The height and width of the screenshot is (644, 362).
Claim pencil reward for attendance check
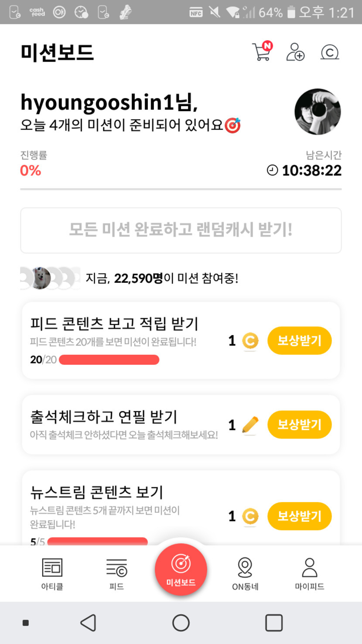pos(299,425)
